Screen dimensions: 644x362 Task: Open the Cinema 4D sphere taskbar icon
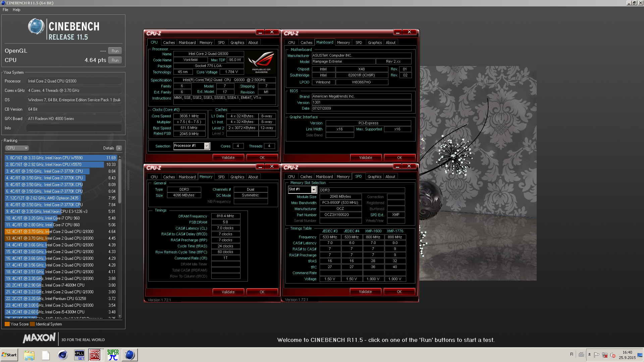tap(63, 355)
